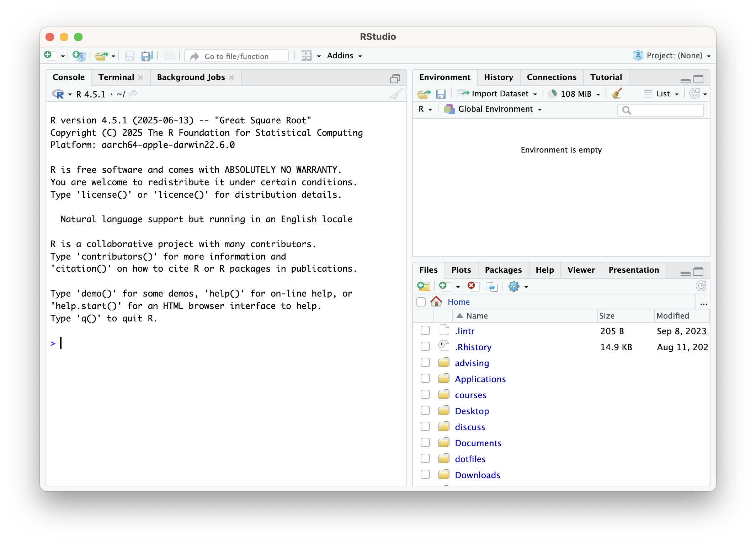756x544 pixels.
Task: Rename selected file icon in Files
Action: [491, 287]
